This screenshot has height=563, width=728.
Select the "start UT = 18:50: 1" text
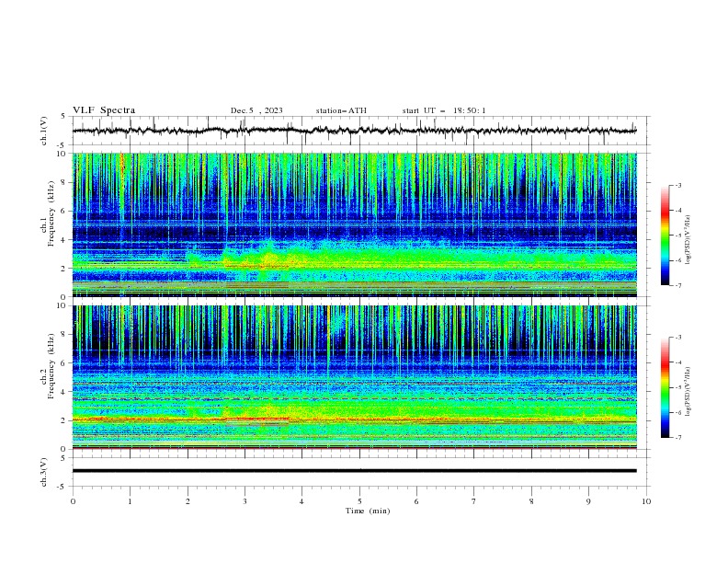[x=444, y=110]
